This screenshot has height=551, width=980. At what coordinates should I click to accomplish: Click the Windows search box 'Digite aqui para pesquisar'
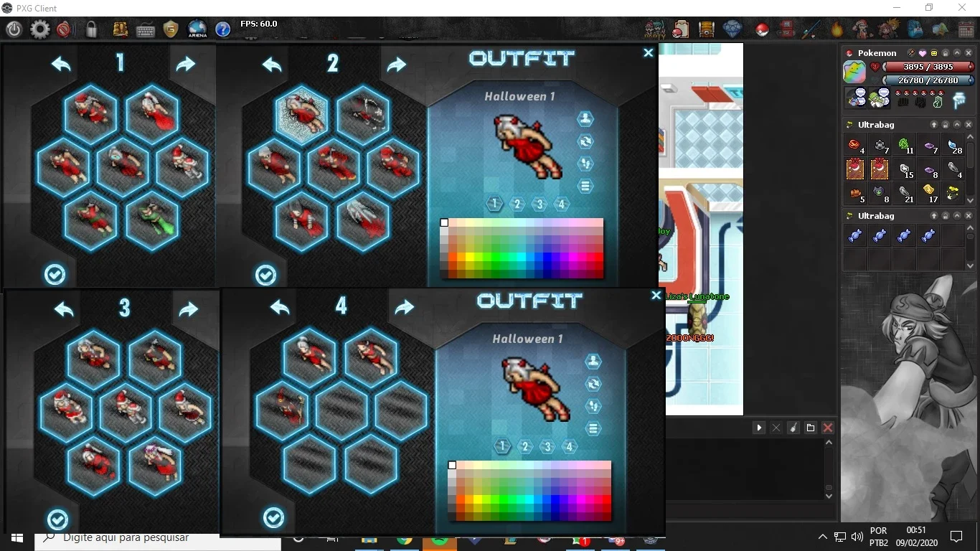click(158, 538)
